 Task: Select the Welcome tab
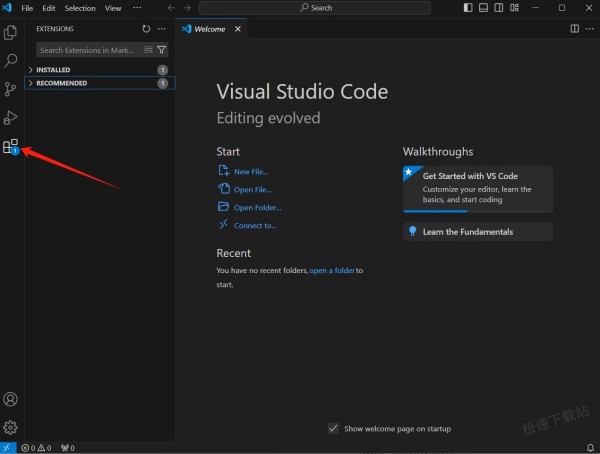(x=209, y=29)
